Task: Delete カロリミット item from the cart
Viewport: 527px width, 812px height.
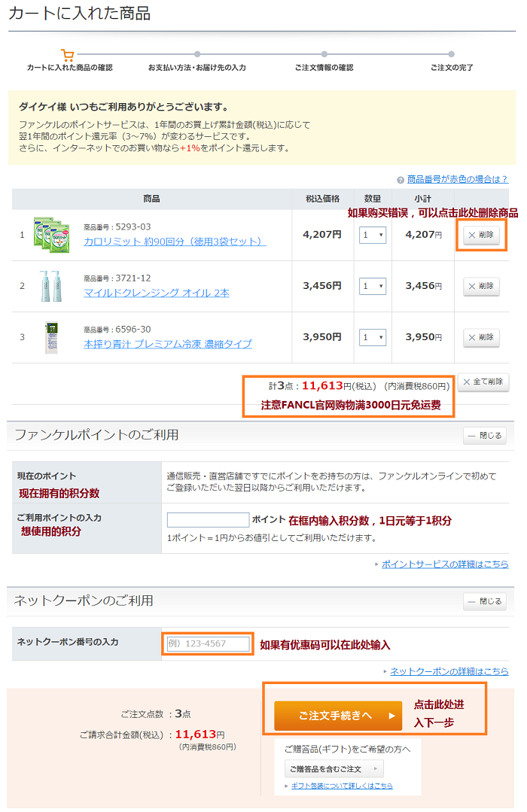Action: tap(481, 235)
